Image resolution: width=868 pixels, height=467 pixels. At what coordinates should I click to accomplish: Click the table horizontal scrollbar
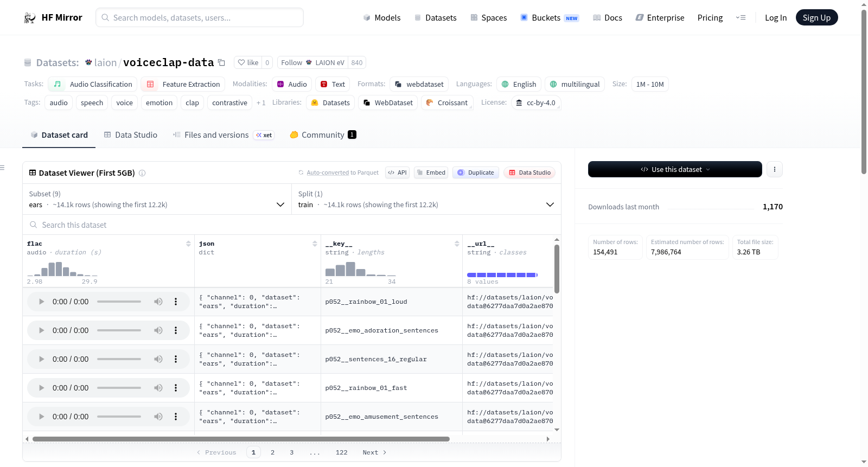tap(241, 439)
